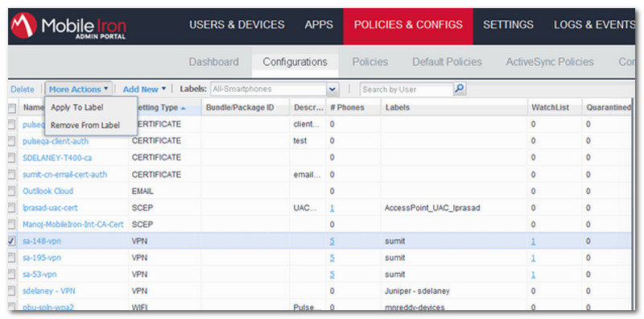Check the sa-148-vpn row checkbox
Viewport: 644px width, 319px height.
(12, 242)
